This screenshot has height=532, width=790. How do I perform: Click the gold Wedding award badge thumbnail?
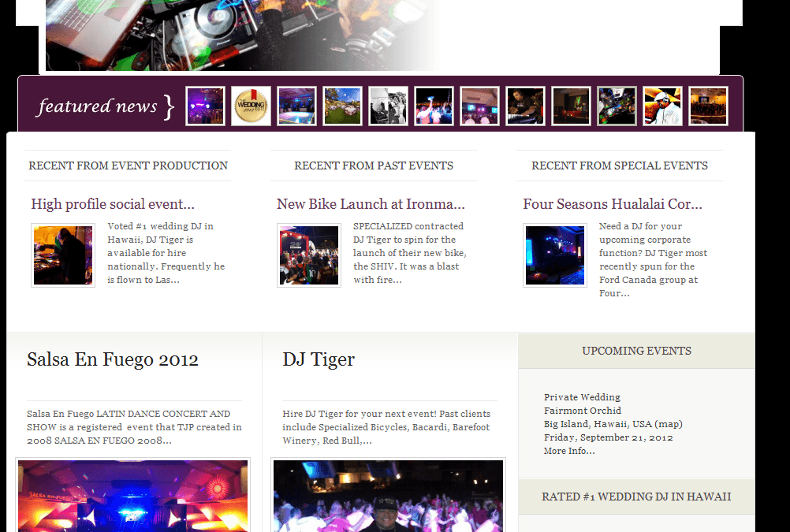251,106
